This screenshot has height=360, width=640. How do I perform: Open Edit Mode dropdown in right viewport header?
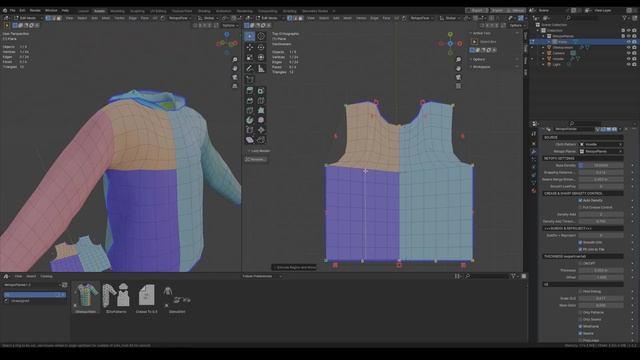click(270, 18)
